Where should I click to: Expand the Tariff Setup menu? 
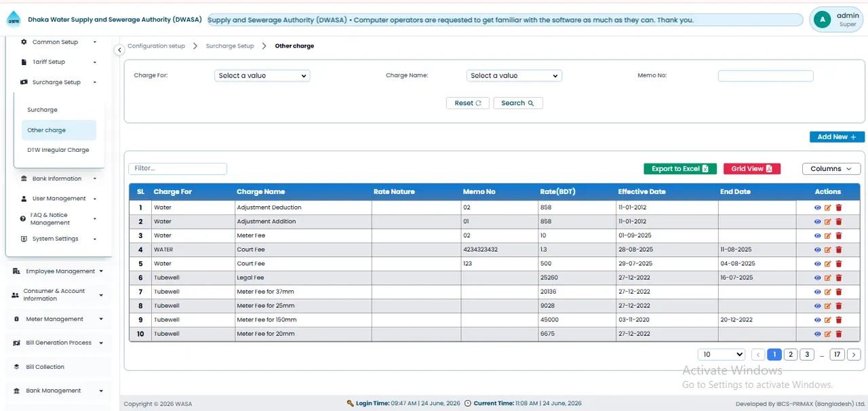click(x=59, y=62)
